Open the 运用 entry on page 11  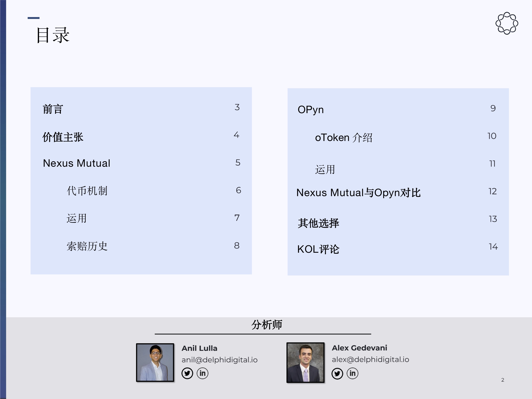coord(325,170)
